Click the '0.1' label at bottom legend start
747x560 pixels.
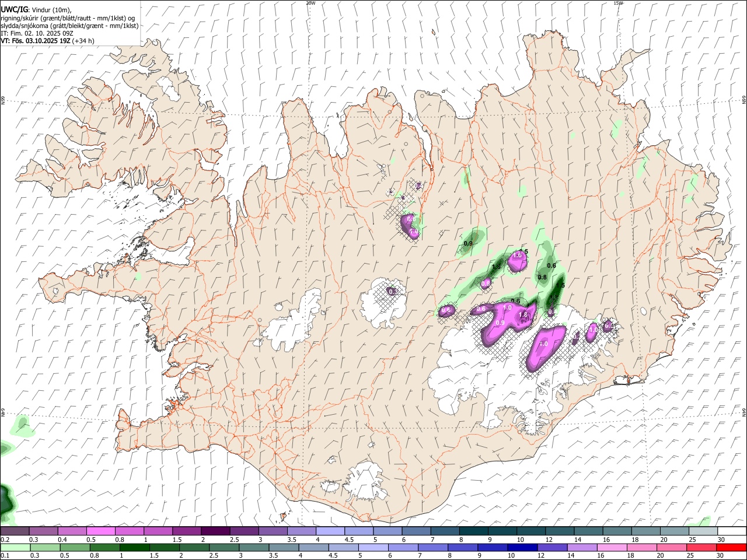pyautogui.click(x=5, y=556)
